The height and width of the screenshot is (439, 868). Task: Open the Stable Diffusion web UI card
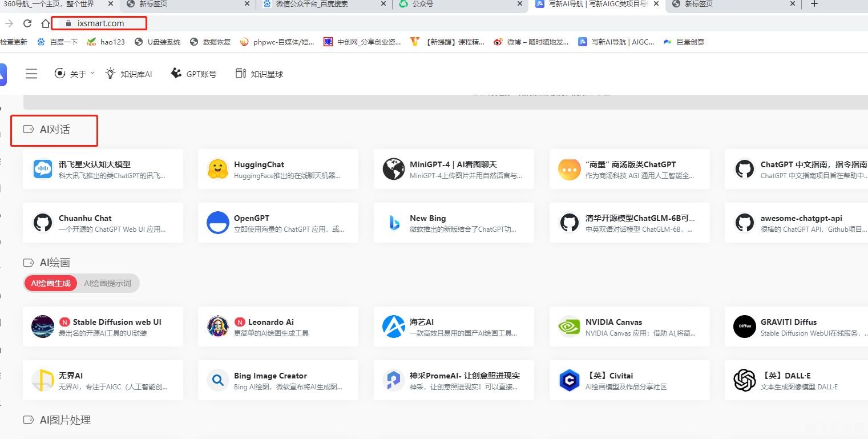point(103,326)
